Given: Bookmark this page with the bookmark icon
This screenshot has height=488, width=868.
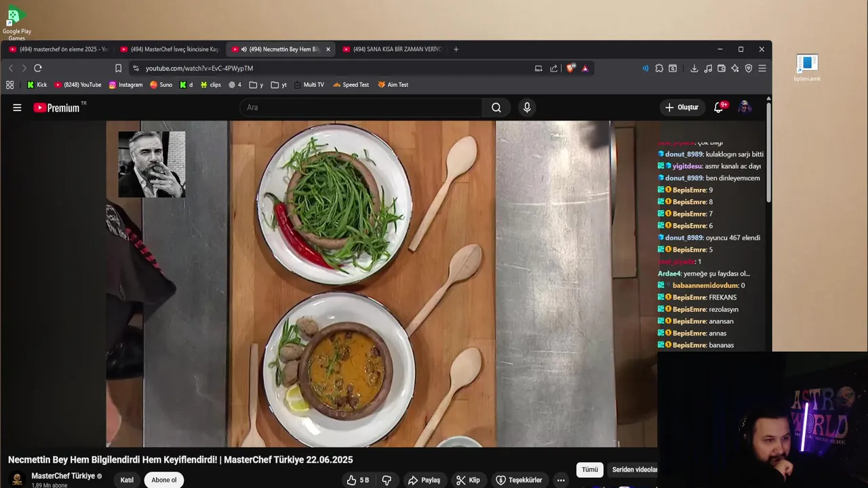Looking at the screenshot, I should 118,68.
